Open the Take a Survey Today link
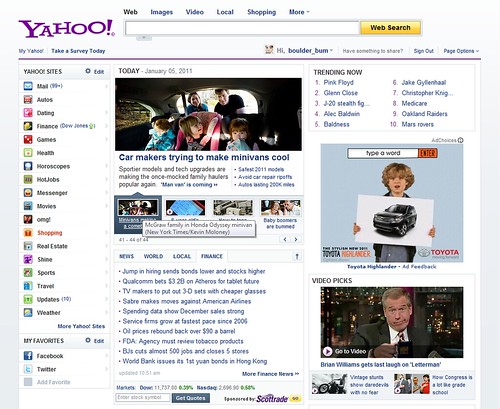The image size is (500, 409). (x=78, y=51)
